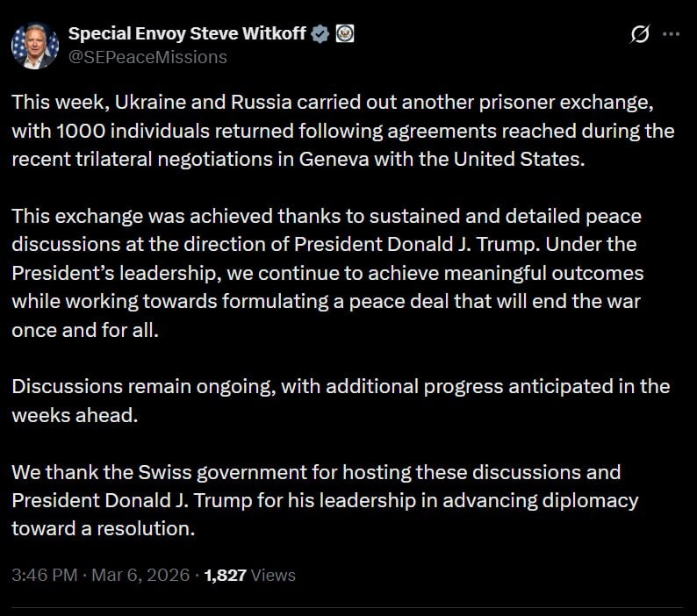Click the 1,827 view count number
This screenshot has height=616, width=697.
click(x=226, y=576)
